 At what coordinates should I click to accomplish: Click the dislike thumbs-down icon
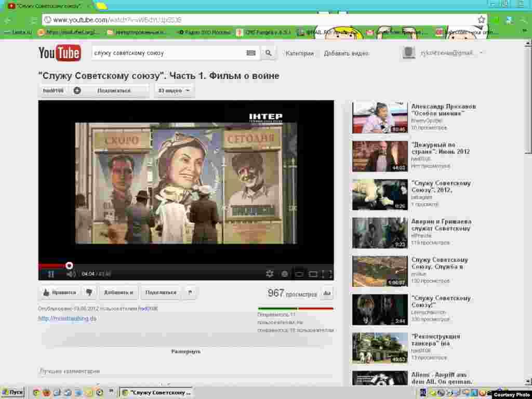89,292
